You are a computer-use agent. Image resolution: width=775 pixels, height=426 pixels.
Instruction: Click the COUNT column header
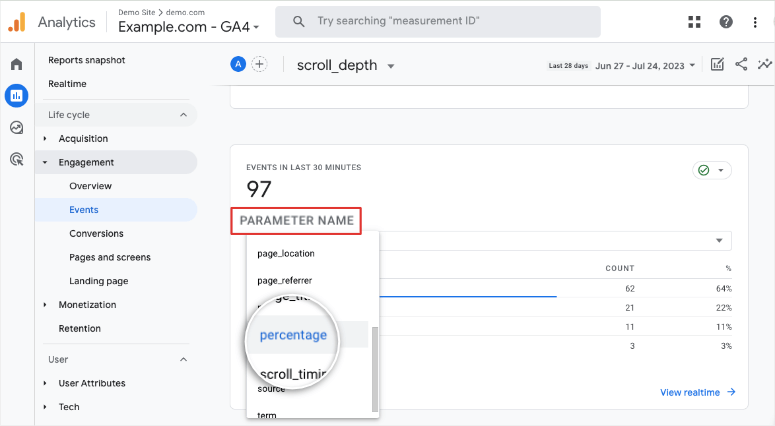[x=620, y=268]
